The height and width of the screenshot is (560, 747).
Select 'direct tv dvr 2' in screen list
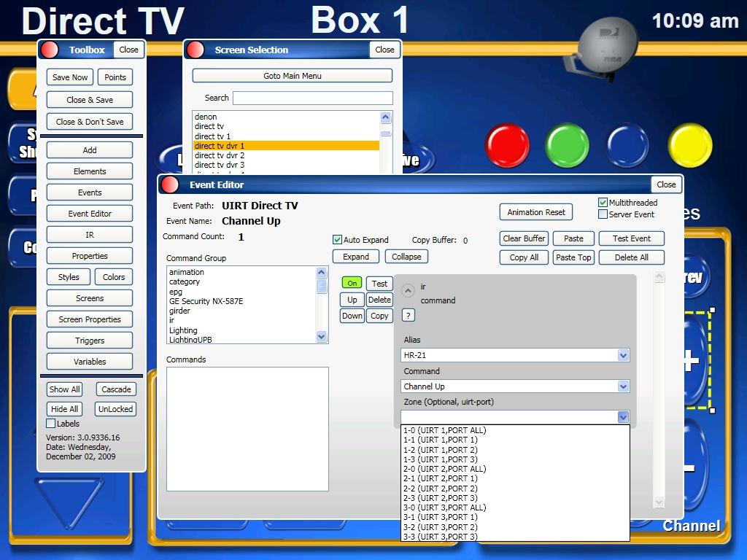point(286,155)
